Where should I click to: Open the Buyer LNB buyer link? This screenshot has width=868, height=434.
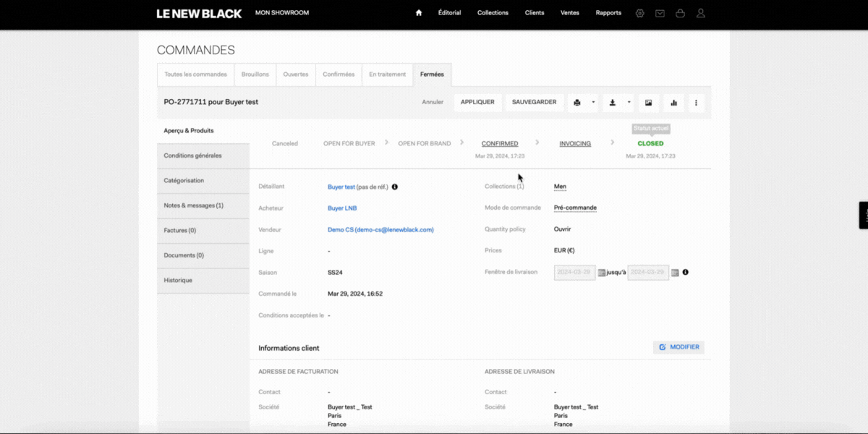click(342, 208)
